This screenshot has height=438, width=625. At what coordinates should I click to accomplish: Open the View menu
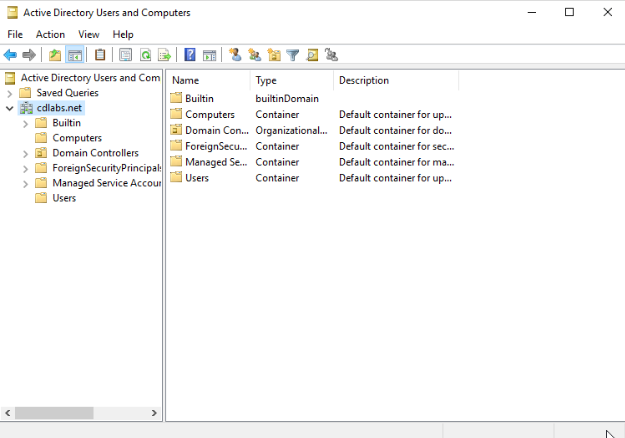point(88,35)
